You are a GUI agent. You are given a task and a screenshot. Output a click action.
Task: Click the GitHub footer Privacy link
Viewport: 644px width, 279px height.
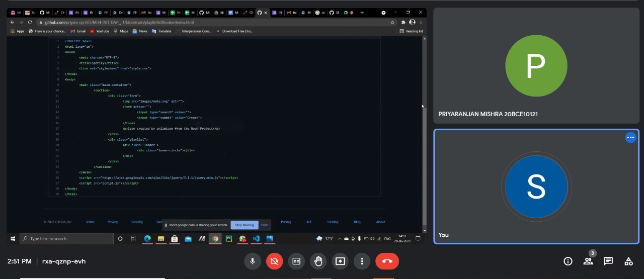(x=113, y=222)
